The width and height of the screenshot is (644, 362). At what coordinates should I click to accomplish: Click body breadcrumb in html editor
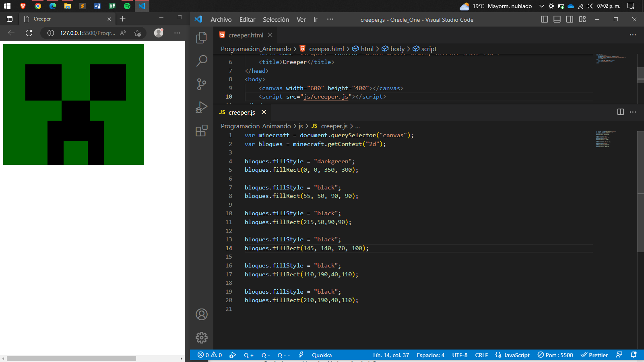tap(393, 49)
